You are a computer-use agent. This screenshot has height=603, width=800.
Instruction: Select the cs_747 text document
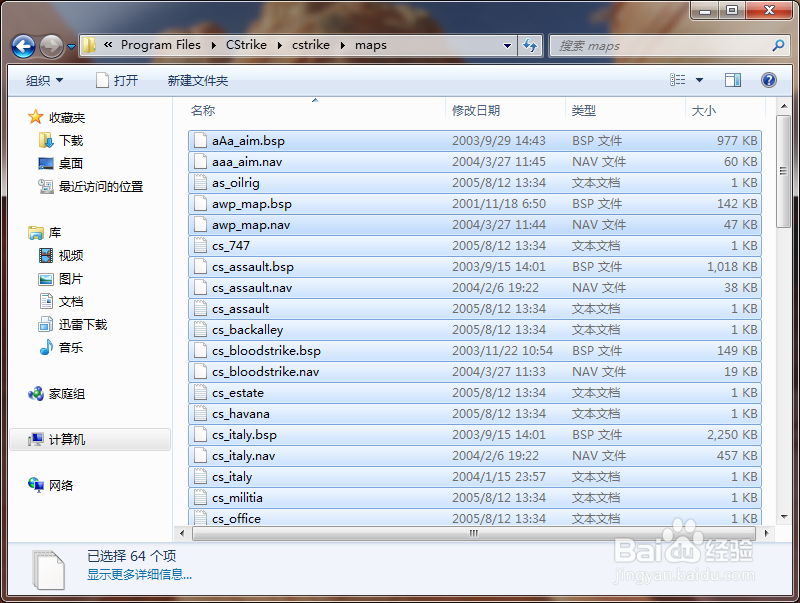pyautogui.click(x=475, y=245)
